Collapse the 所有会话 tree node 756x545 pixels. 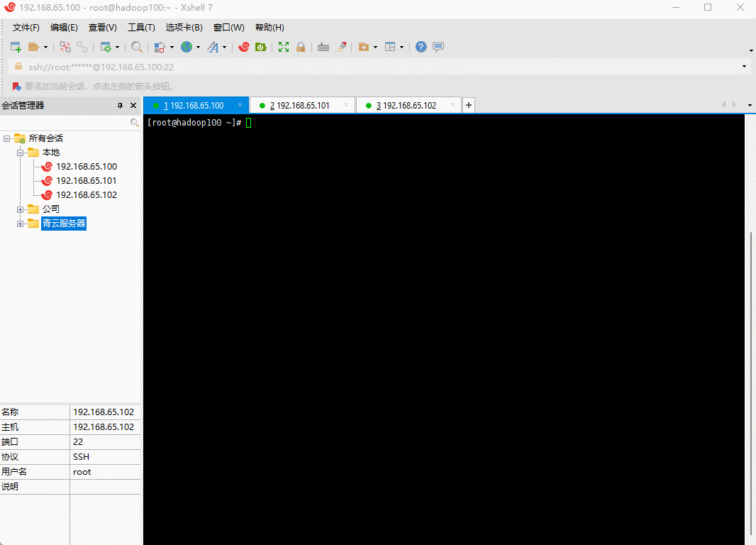pos(7,138)
